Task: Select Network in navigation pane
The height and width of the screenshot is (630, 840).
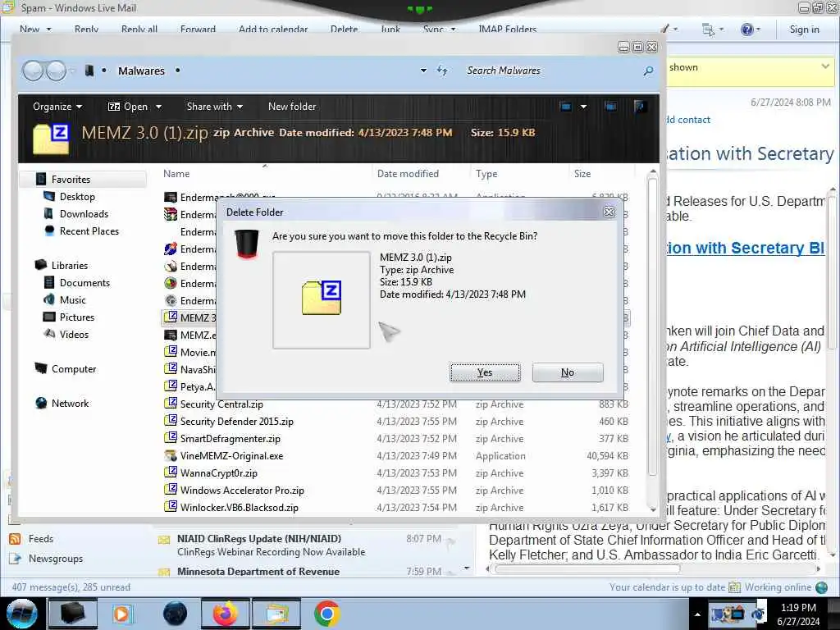Action: [71, 404]
